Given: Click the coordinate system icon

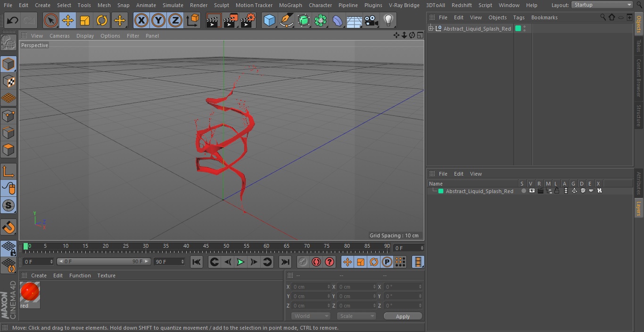Looking at the screenshot, I should point(193,20).
